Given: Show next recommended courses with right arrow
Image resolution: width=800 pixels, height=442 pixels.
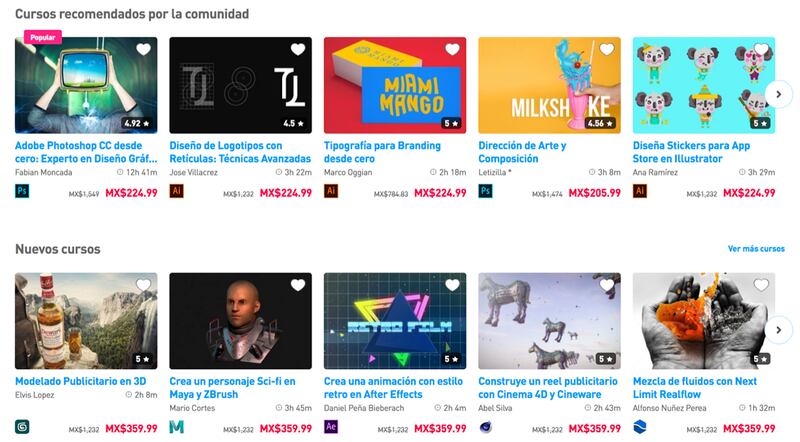Looking at the screenshot, I should coord(779,94).
